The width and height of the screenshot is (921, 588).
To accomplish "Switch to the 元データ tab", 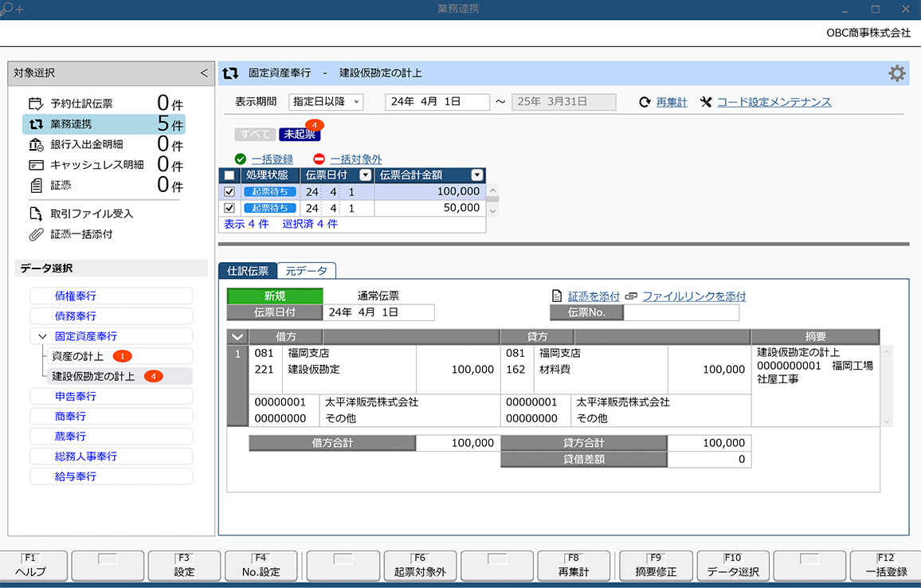I will coord(307,271).
